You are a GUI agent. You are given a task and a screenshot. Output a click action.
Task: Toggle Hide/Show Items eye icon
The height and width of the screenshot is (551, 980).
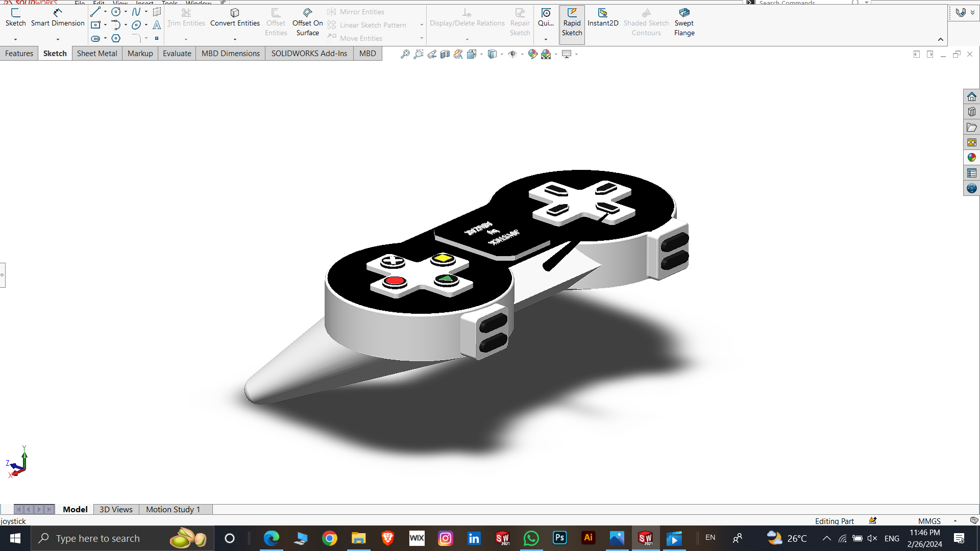tap(512, 54)
